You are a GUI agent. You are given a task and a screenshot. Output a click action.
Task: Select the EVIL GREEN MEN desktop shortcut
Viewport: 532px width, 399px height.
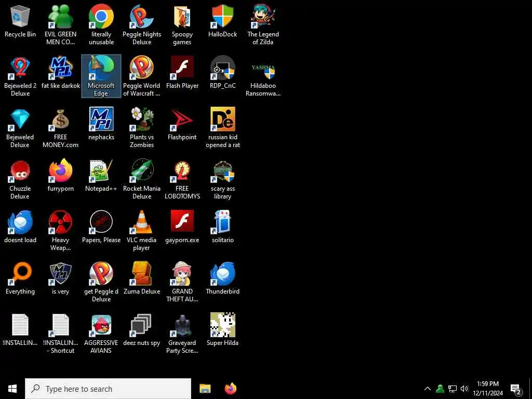pyautogui.click(x=60, y=16)
